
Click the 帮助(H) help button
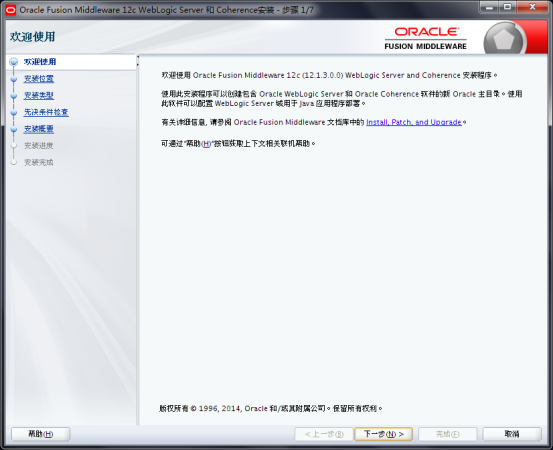click(41, 434)
